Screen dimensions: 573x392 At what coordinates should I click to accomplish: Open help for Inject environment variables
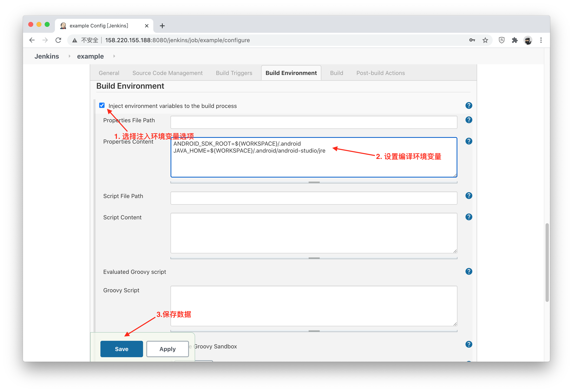(468, 106)
